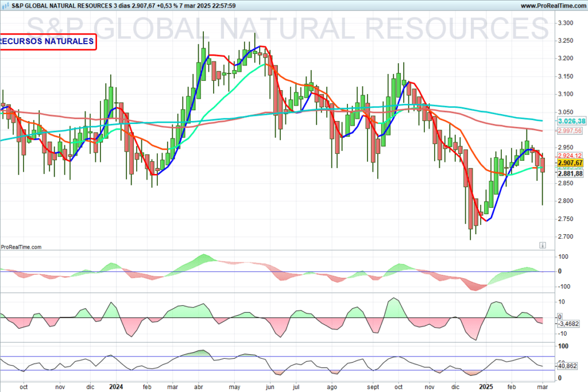Select the 2025 year label on the time axis
This screenshot has width=588, height=392.
(x=486, y=387)
